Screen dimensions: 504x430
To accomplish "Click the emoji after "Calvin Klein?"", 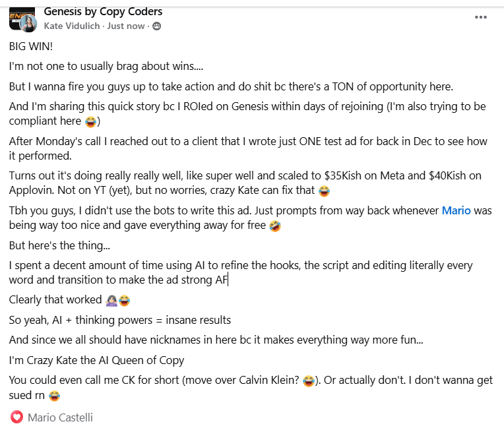I will 309,381.
